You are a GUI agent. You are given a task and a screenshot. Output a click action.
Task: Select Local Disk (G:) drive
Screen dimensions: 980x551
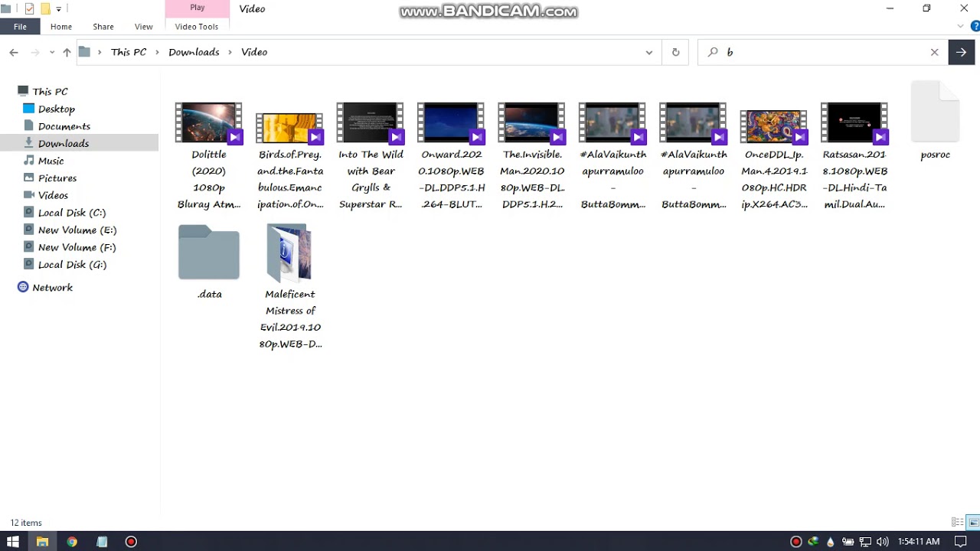click(72, 264)
